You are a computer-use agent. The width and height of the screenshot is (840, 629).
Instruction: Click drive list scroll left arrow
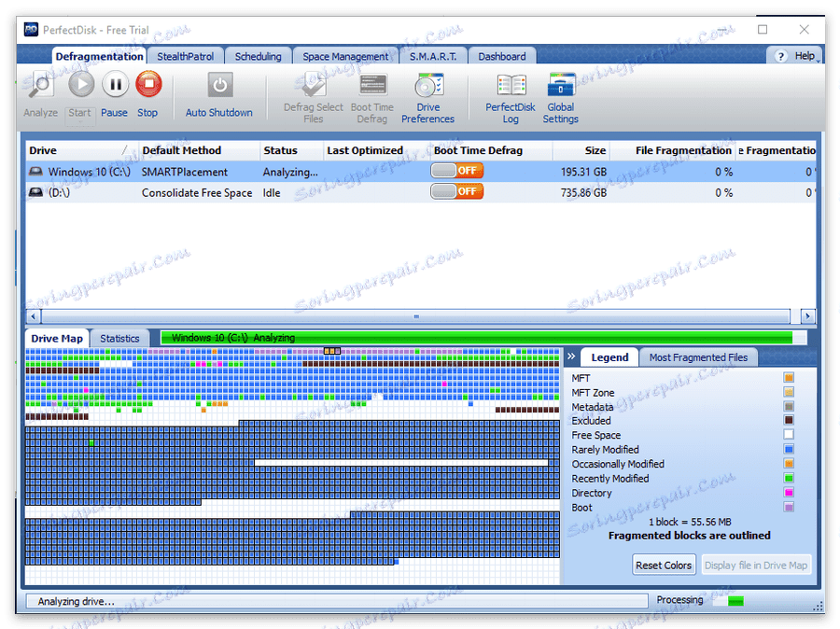(x=34, y=316)
